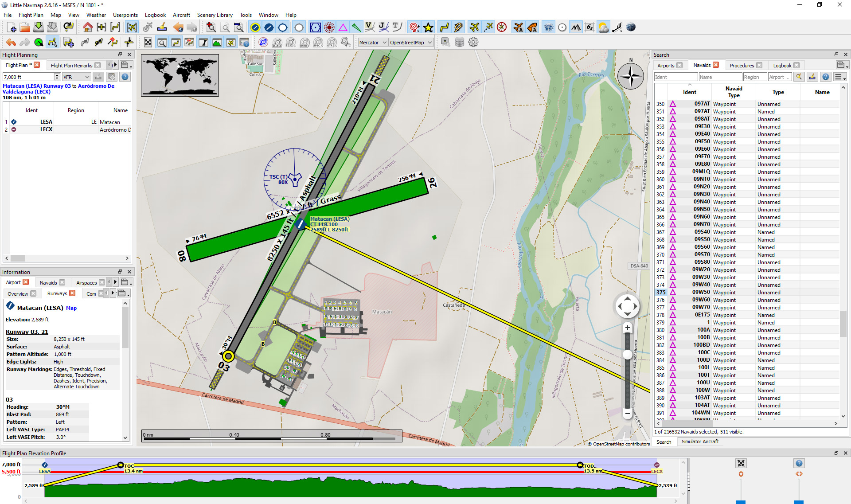Click the Map link next to Matacan (LESA)
The image size is (851, 504).
tap(71, 308)
